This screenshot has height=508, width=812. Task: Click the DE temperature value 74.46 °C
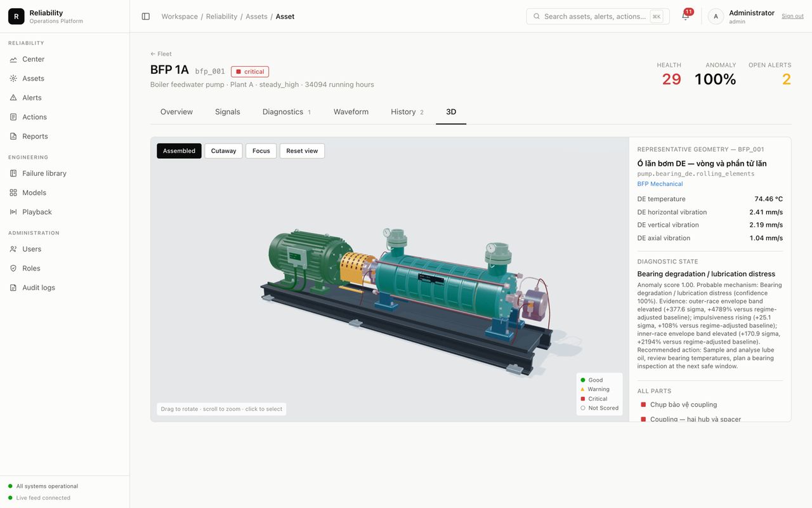point(769,199)
